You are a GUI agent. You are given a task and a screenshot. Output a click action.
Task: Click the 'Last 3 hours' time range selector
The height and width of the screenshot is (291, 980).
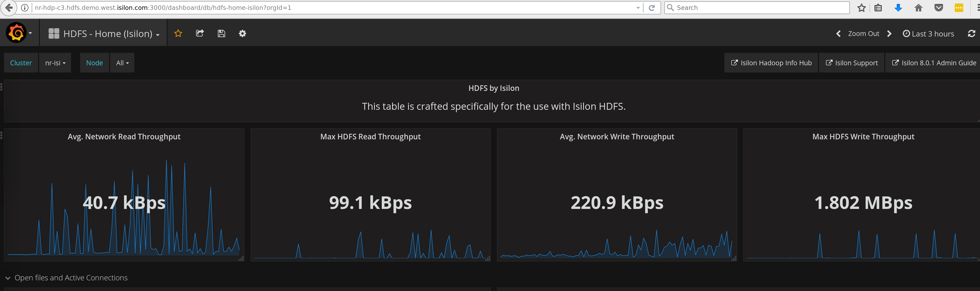pos(928,34)
